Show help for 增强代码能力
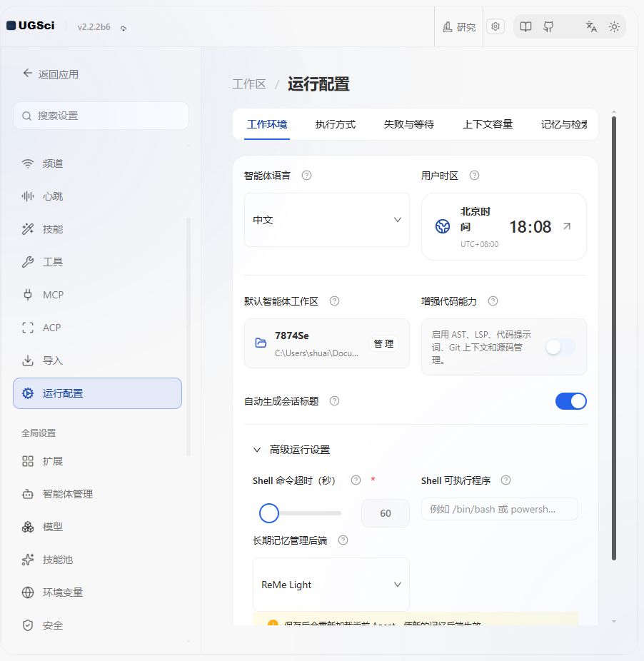644x661 pixels. (x=493, y=301)
